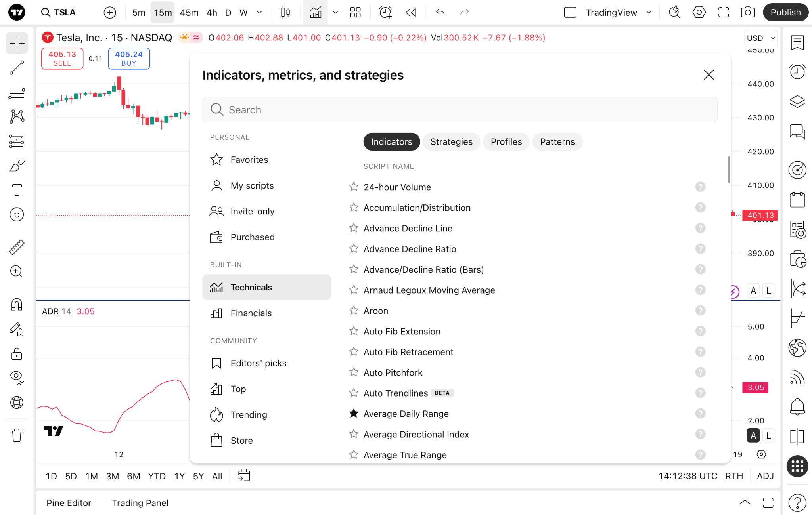Image resolution: width=812 pixels, height=515 pixels.
Task: Click the Publish button
Action: point(785,13)
